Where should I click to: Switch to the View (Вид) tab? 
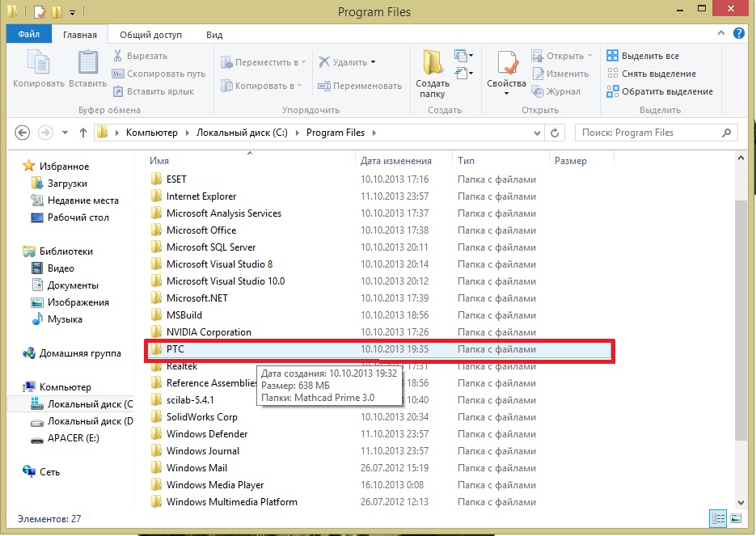point(214,35)
